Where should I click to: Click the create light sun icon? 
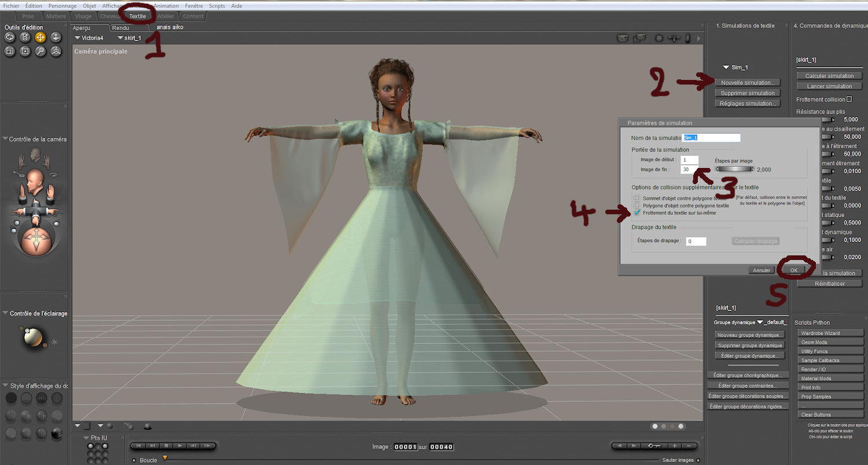[54, 342]
